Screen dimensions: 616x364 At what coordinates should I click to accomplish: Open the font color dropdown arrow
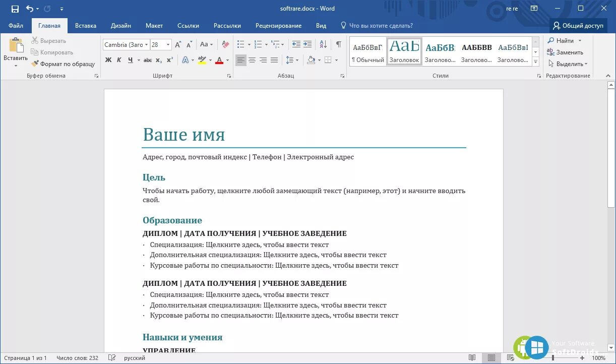click(x=227, y=60)
